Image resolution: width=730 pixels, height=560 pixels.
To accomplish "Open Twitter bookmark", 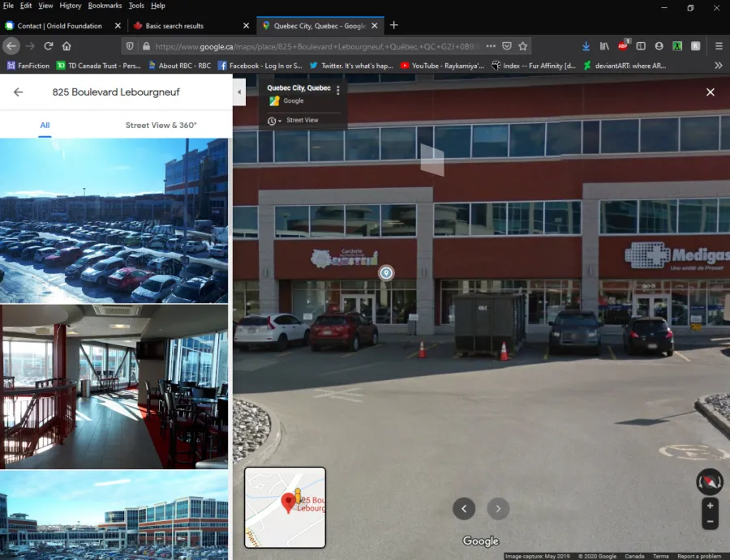I will (x=351, y=66).
